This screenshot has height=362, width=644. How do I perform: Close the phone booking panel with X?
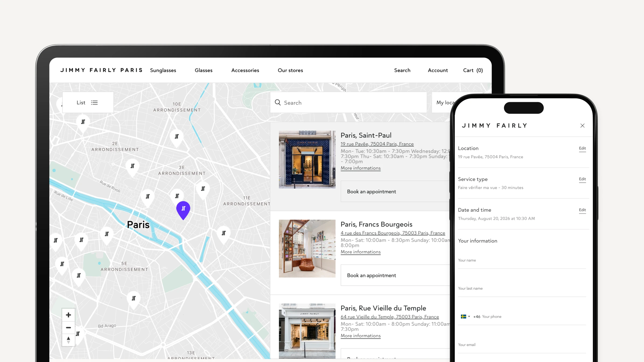pyautogui.click(x=582, y=126)
